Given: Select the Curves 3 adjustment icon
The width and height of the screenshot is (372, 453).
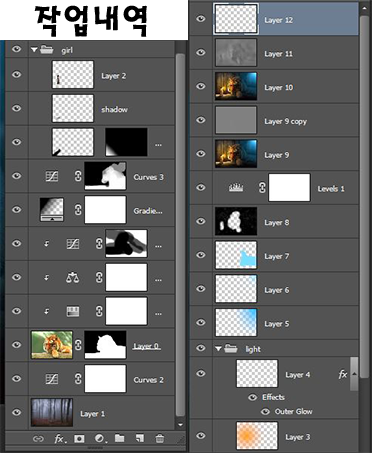Looking at the screenshot, I should click(x=52, y=176).
